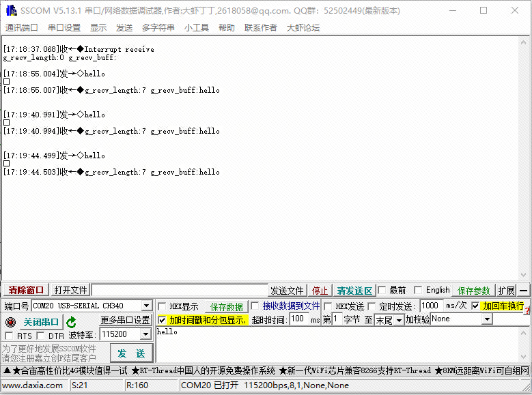Open the 通讯端口 menu
This screenshot has height=395, width=532.
click(x=21, y=27)
